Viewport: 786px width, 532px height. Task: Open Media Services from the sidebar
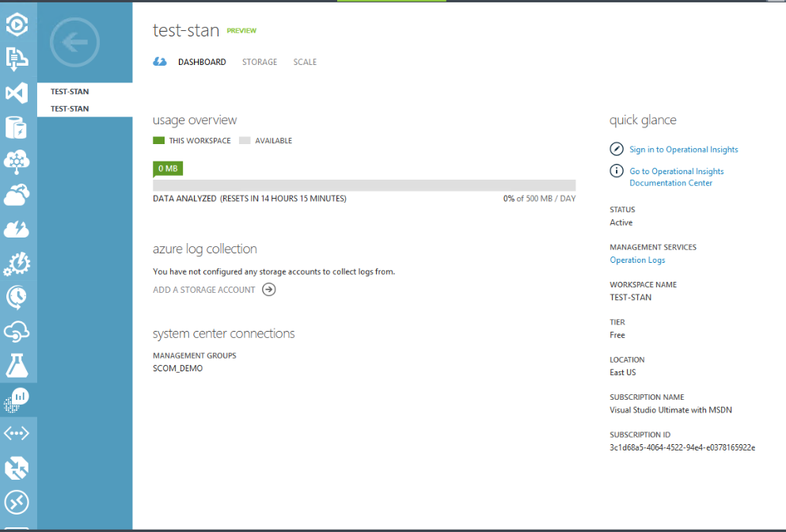tap(17, 25)
